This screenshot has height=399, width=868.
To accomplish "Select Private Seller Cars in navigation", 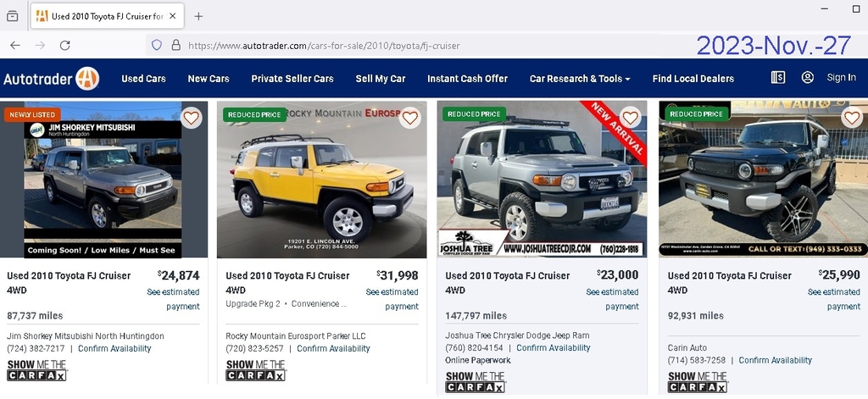I will [x=292, y=79].
